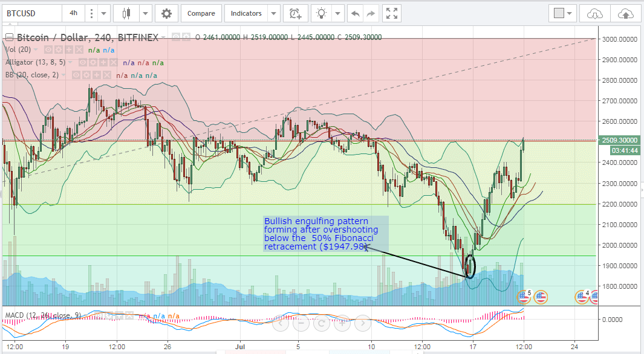
Task: Click the Compare button
Action: (201, 13)
